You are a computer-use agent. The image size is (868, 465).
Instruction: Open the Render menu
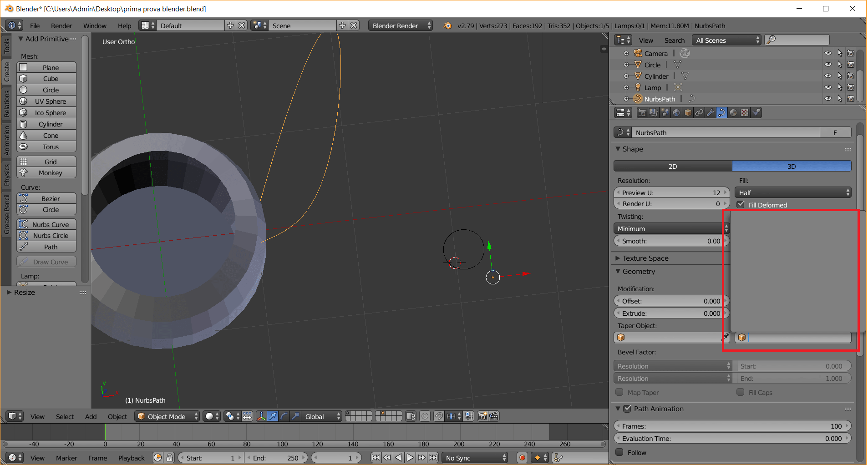click(x=61, y=25)
